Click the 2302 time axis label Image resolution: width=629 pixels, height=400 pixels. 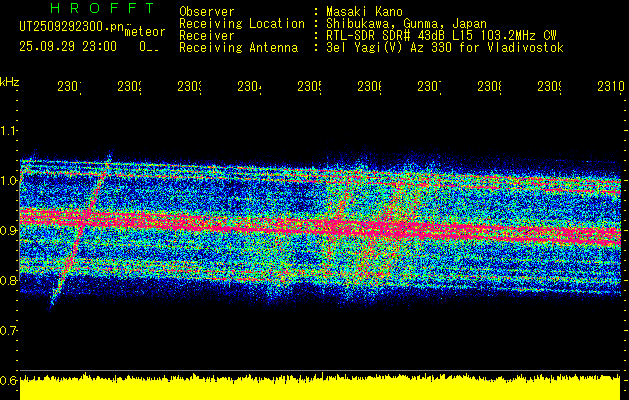tap(130, 86)
